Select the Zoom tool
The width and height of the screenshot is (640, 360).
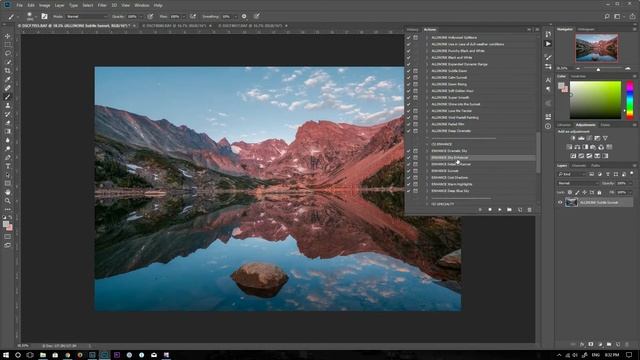tap(7, 201)
